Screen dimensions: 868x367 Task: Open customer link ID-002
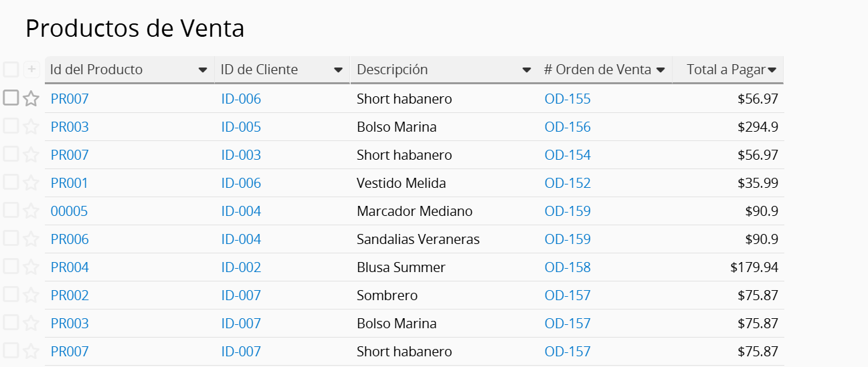(x=241, y=267)
